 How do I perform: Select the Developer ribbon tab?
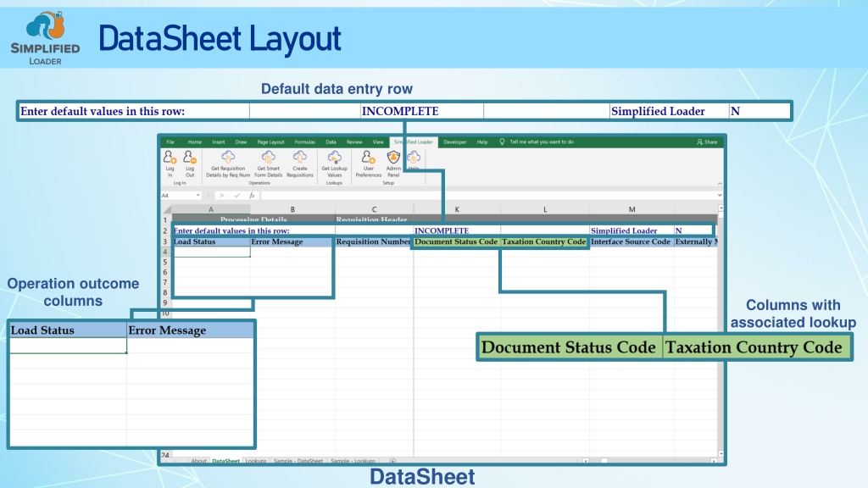(x=455, y=142)
